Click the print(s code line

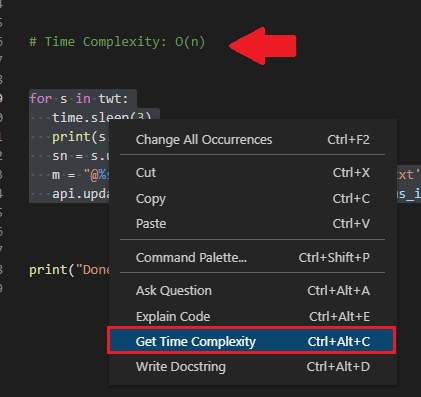(79, 137)
